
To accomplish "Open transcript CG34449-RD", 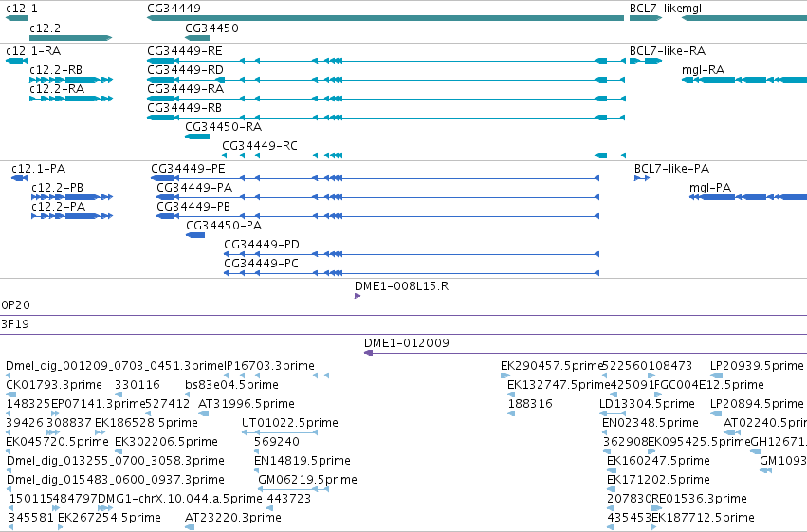I will 386,80.
